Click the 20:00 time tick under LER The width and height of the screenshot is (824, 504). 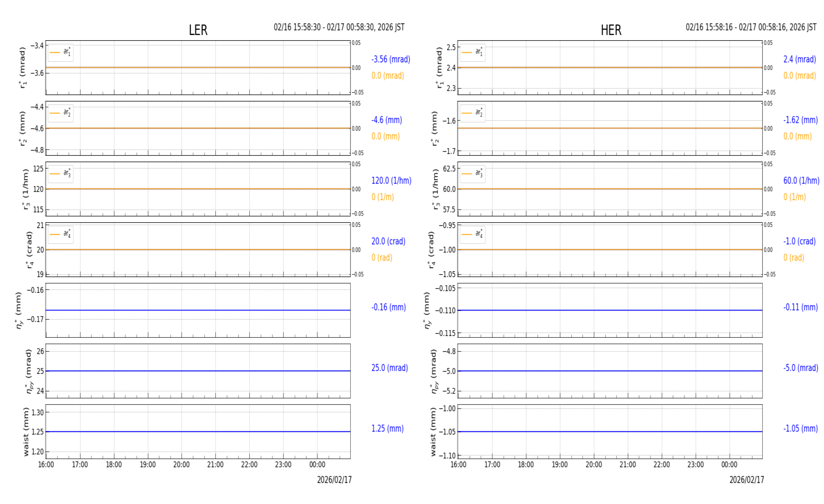pyautogui.click(x=181, y=465)
